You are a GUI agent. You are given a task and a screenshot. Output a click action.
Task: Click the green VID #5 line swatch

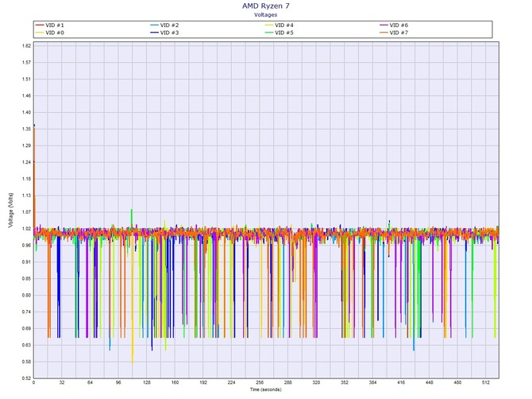click(x=269, y=33)
